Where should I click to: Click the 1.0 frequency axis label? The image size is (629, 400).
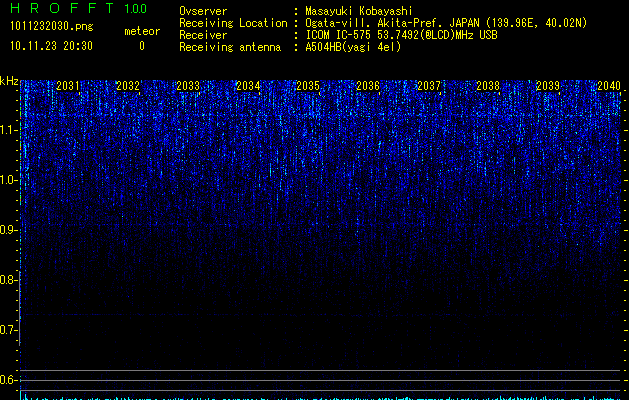tap(8, 180)
